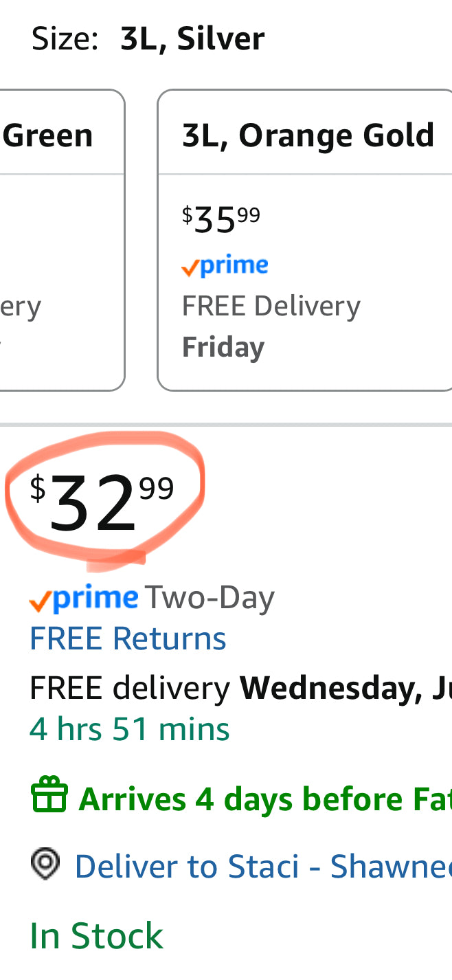Click the Prime logo in Orange Gold card

pos(225,266)
